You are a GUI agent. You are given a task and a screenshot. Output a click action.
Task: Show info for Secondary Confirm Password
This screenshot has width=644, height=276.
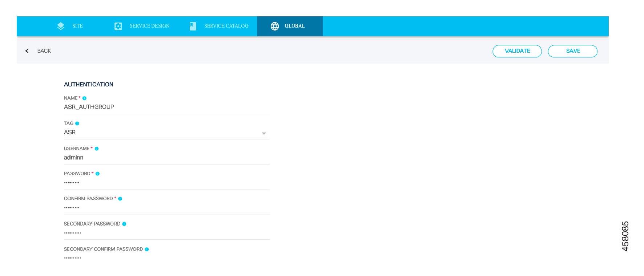[x=147, y=249]
